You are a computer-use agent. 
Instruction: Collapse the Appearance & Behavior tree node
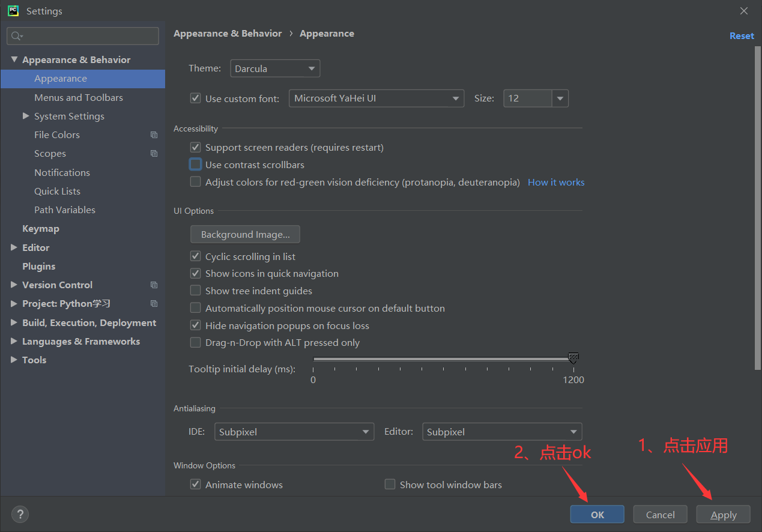(x=14, y=59)
